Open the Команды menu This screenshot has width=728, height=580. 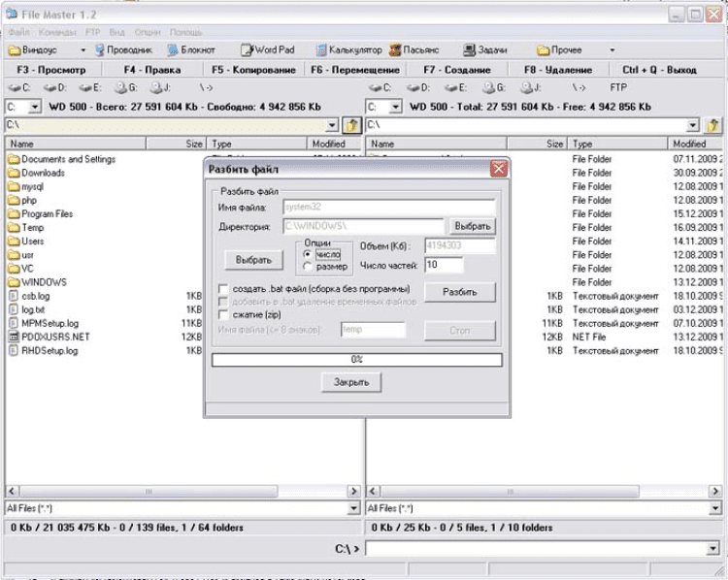tap(57, 32)
